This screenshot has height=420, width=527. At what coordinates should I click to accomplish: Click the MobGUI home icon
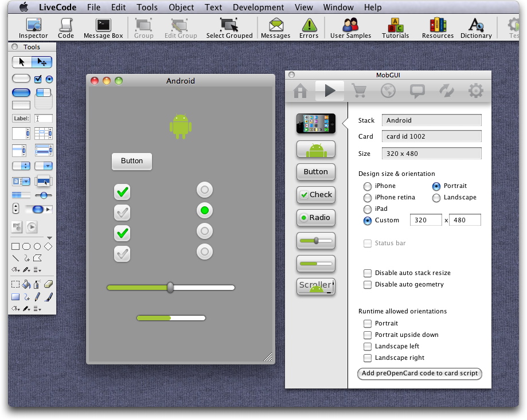click(300, 91)
